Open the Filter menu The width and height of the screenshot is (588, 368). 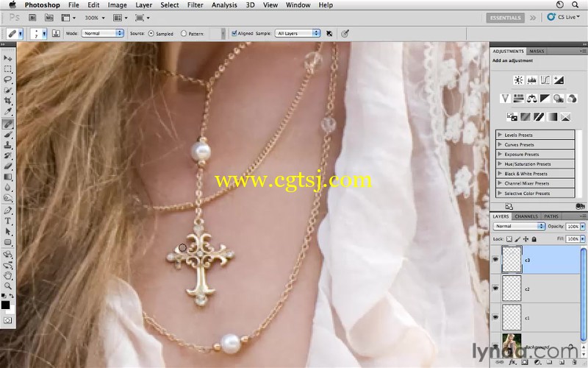tap(195, 5)
